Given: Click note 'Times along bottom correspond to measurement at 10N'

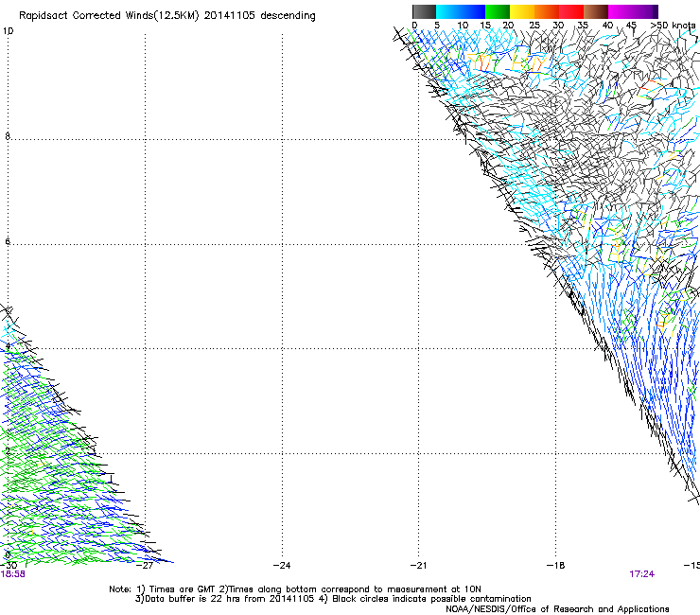Looking at the screenshot, I should [355, 589].
